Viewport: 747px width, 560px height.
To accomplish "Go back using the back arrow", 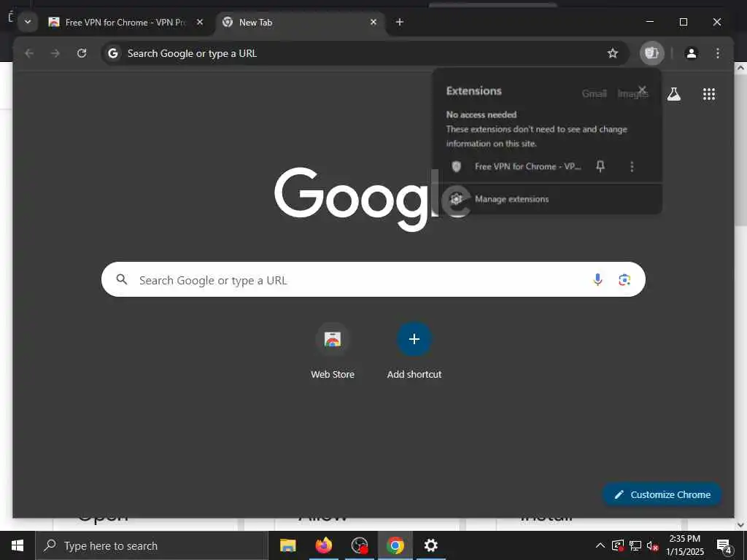I will (29, 52).
